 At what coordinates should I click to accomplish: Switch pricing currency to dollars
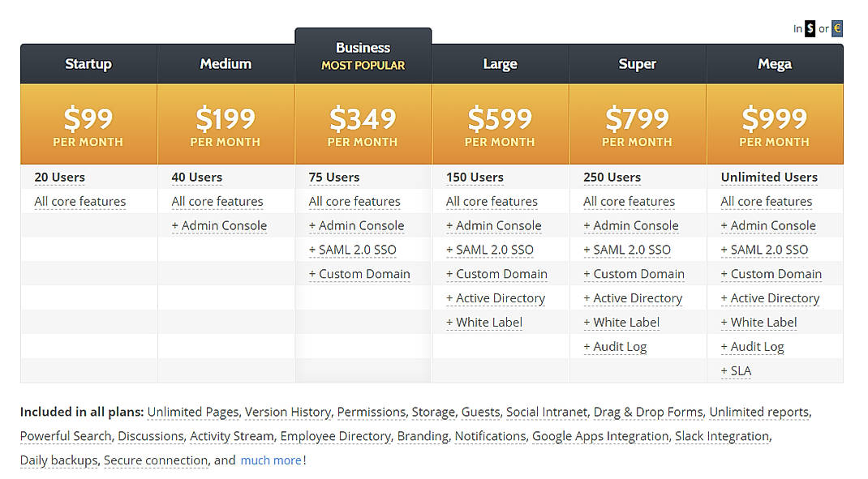point(809,28)
